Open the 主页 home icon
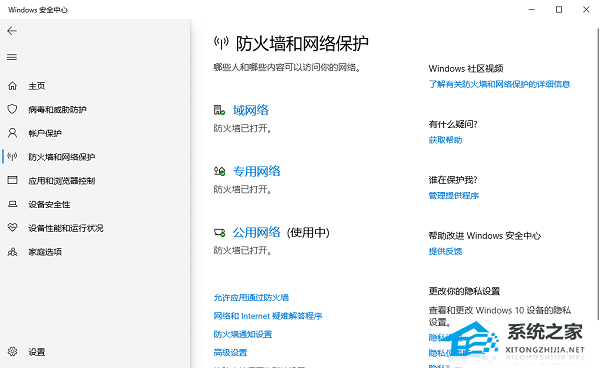Viewport: 600px width, 368px height. point(12,86)
